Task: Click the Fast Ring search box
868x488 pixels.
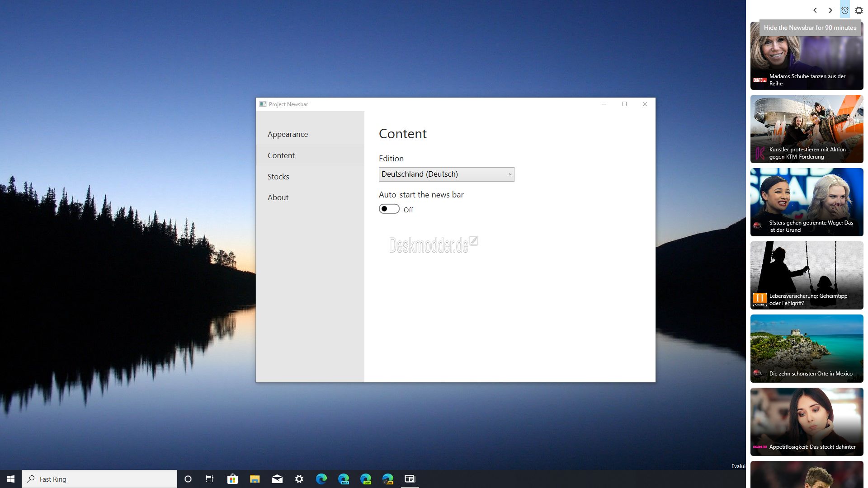Action: tap(99, 479)
